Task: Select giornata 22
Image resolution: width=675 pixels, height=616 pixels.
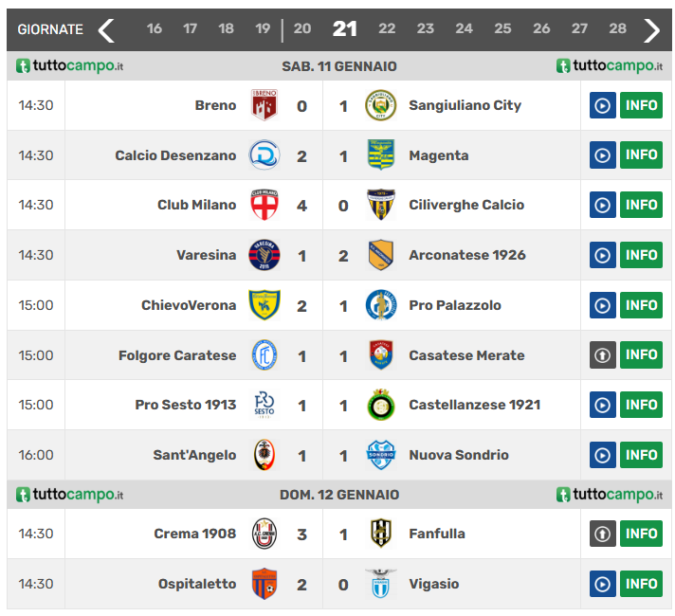Action: [x=387, y=29]
